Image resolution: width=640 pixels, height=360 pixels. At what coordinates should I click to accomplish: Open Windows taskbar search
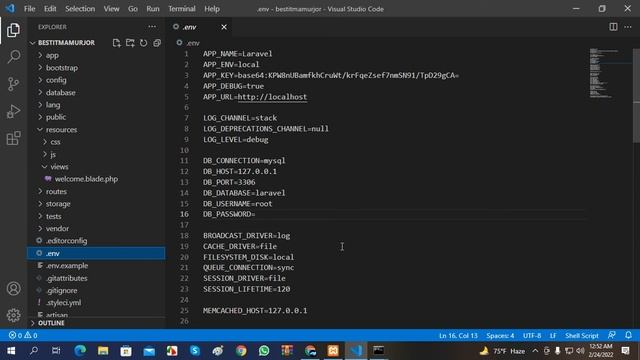[x=34, y=351]
